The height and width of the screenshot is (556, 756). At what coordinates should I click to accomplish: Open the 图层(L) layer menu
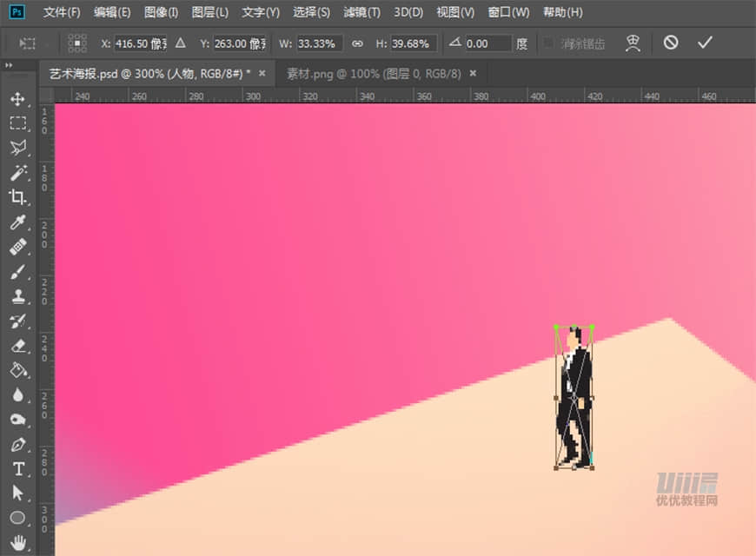(209, 12)
